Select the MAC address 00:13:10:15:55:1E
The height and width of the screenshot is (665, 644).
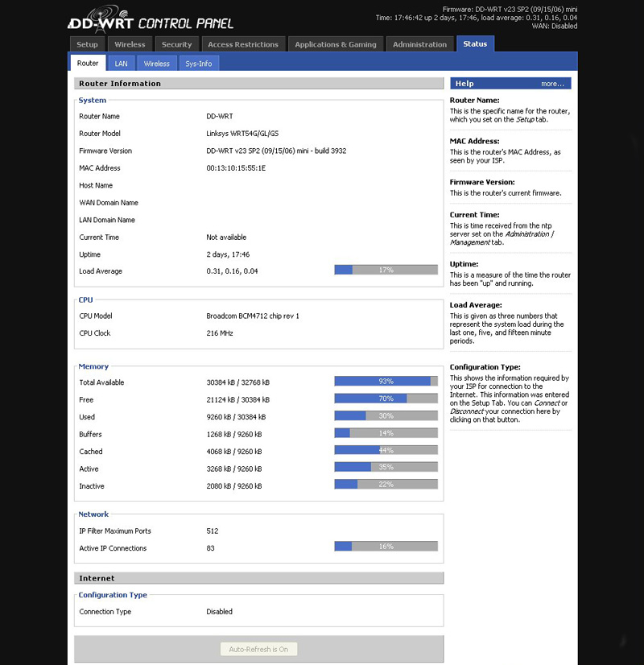tap(236, 168)
